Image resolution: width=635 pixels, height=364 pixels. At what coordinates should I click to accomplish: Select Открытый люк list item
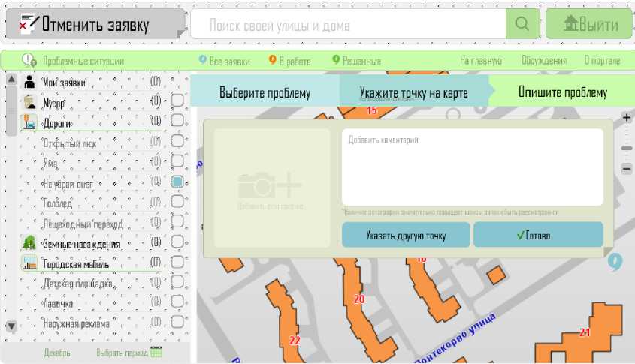click(69, 143)
